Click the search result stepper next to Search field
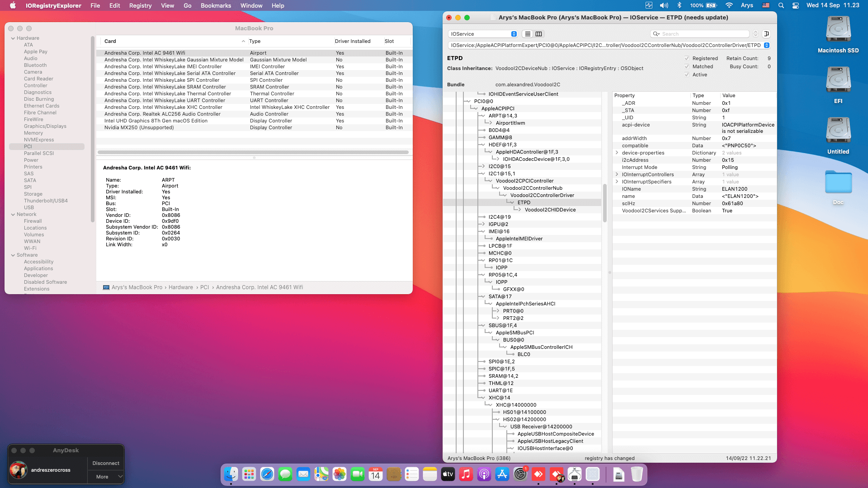This screenshot has height=488, width=868. (755, 34)
